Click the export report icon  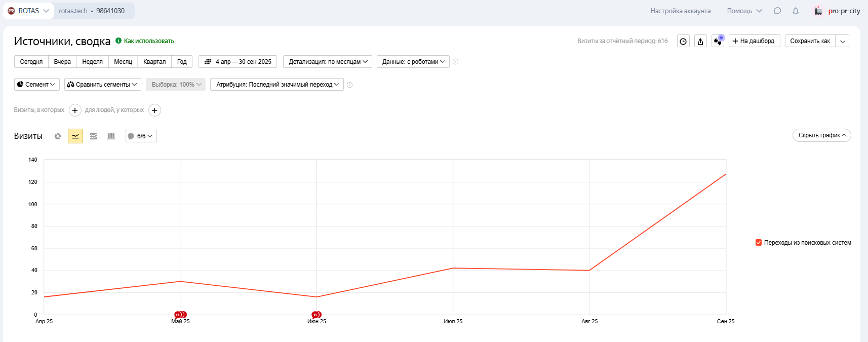(700, 42)
